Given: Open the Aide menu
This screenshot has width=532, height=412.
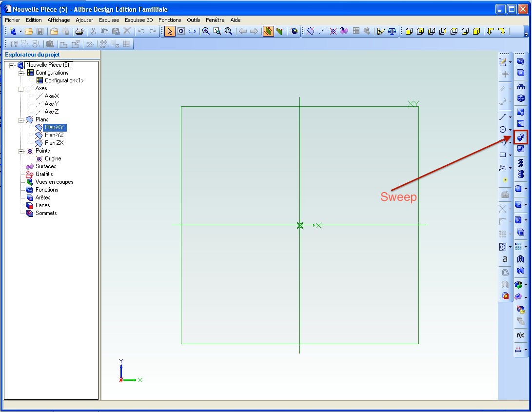Looking at the screenshot, I should (236, 20).
